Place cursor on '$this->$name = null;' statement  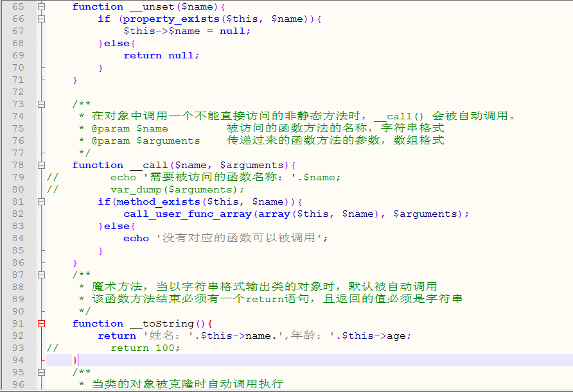click(187, 31)
